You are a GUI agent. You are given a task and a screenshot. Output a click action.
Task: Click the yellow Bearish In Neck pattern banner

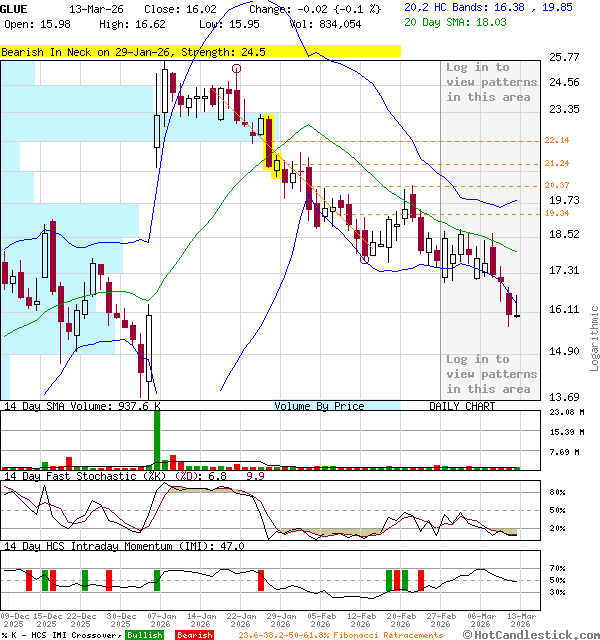[x=200, y=51]
